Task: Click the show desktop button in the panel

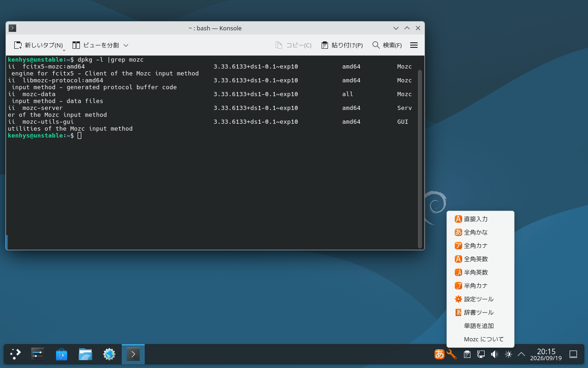Action: point(573,354)
